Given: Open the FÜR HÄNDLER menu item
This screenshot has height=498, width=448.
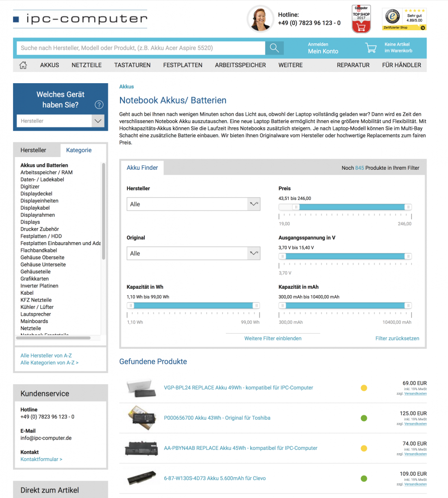Looking at the screenshot, I should tap(402, 65).
